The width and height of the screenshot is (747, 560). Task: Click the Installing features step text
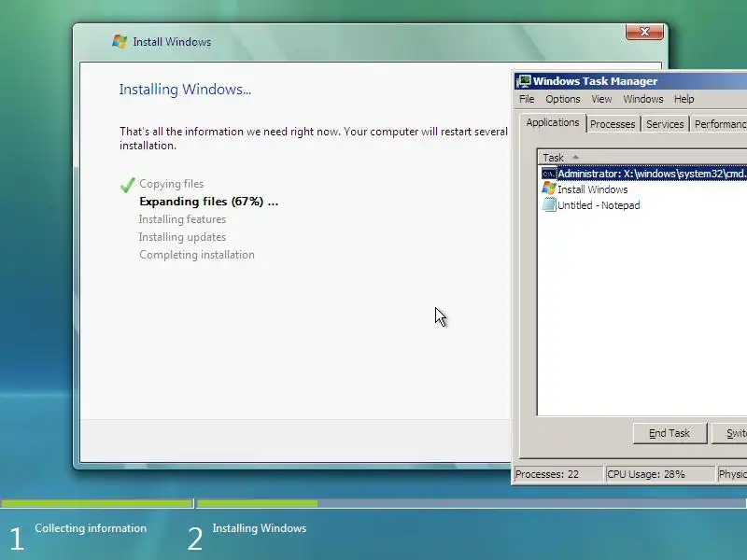182,219
